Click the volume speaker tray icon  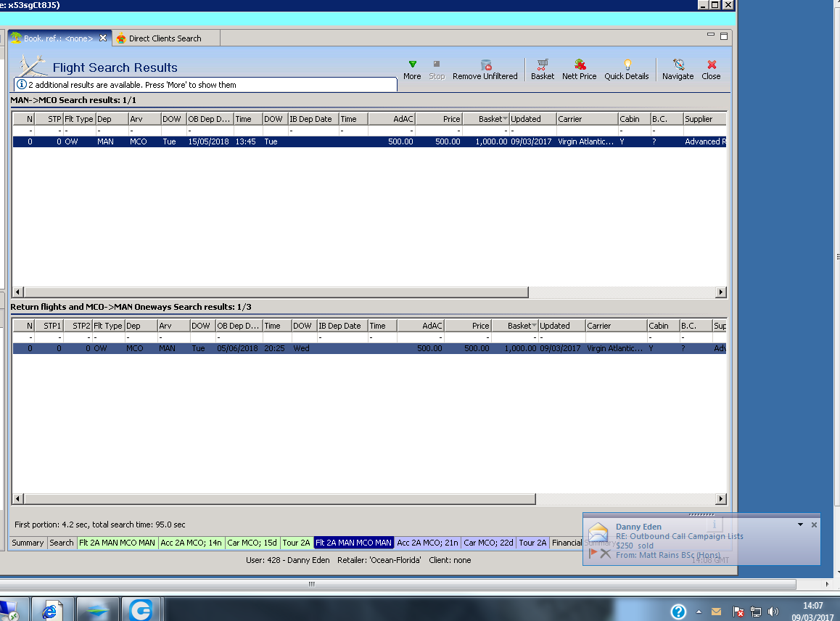click(773, 612)
